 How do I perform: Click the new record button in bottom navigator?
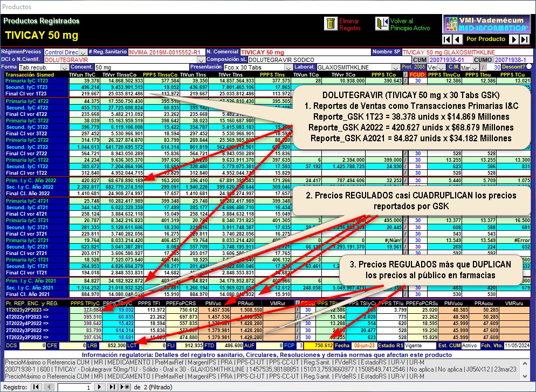(x=125, y=387)
